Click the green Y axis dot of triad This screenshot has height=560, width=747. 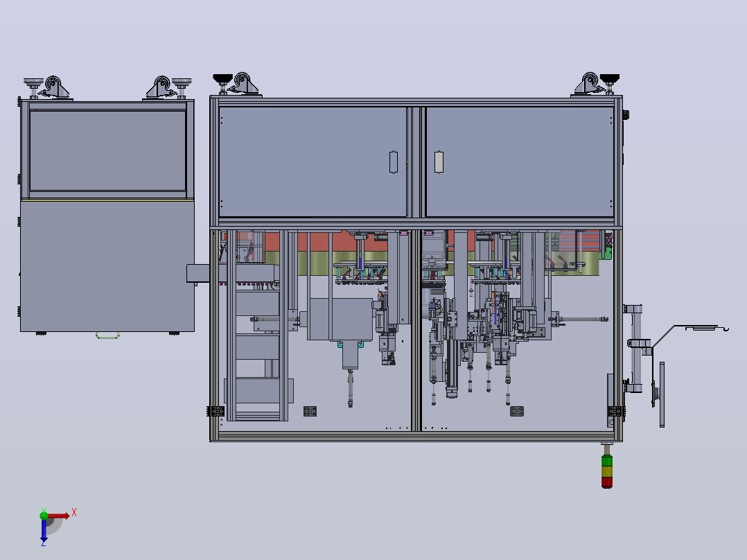(44, 515)
